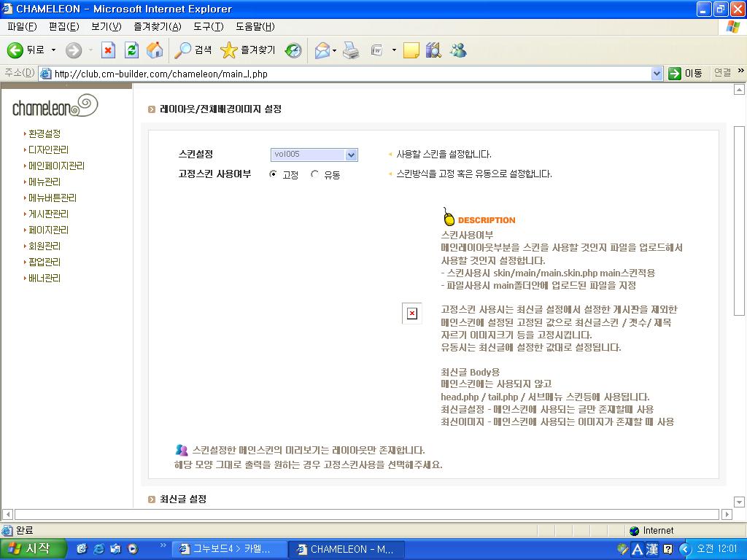Screen dimensions: 747x560
Task: Click the Mail envelope toolbar icon
Action: pos(322,50)
